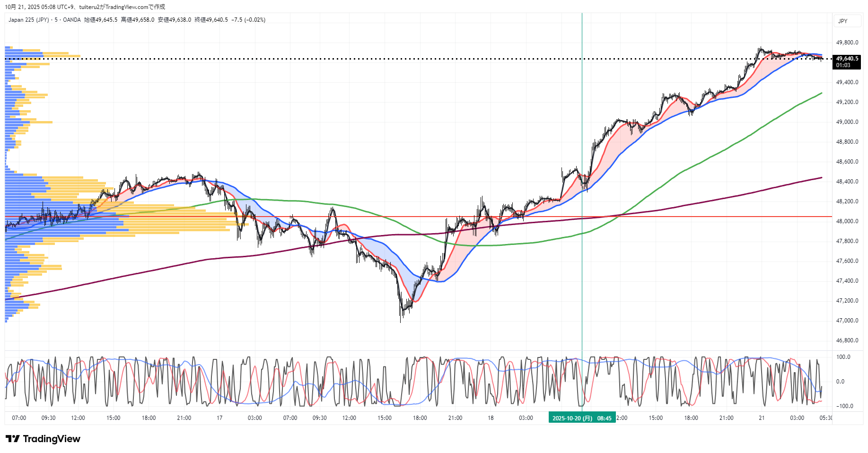The image size is (868, 453).
Task: Click the high price value 高値49,658.0
Action: (x=138, y=20)
